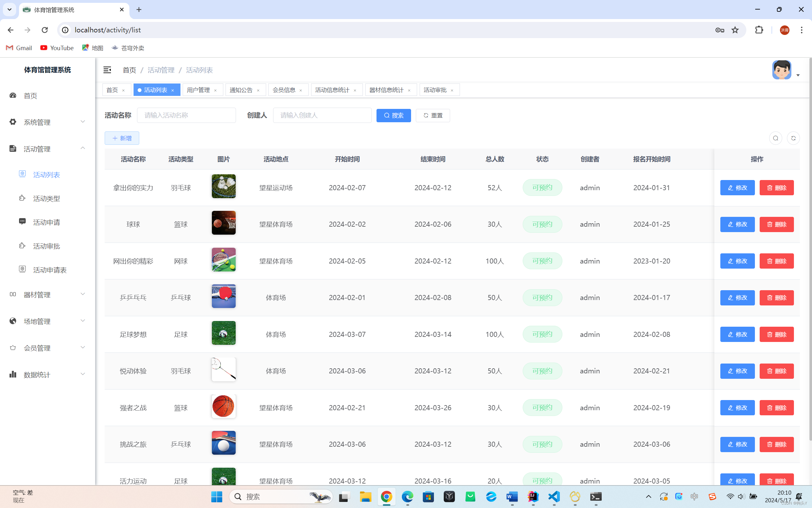This screenshot has width=812, height=508.
Task: Click the user avatar picture
Action: [x=782, y=70]
